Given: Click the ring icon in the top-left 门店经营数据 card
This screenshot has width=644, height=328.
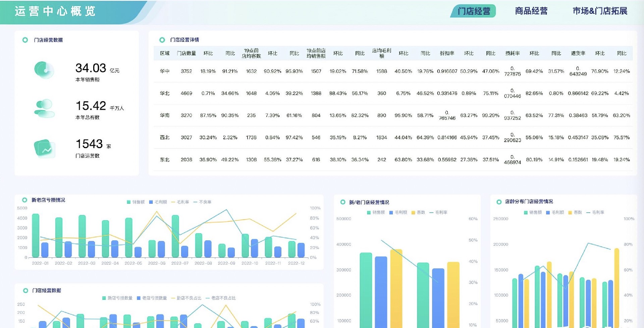Looking at the screenshot, I should pyautogui.click(x=25, y=40).
